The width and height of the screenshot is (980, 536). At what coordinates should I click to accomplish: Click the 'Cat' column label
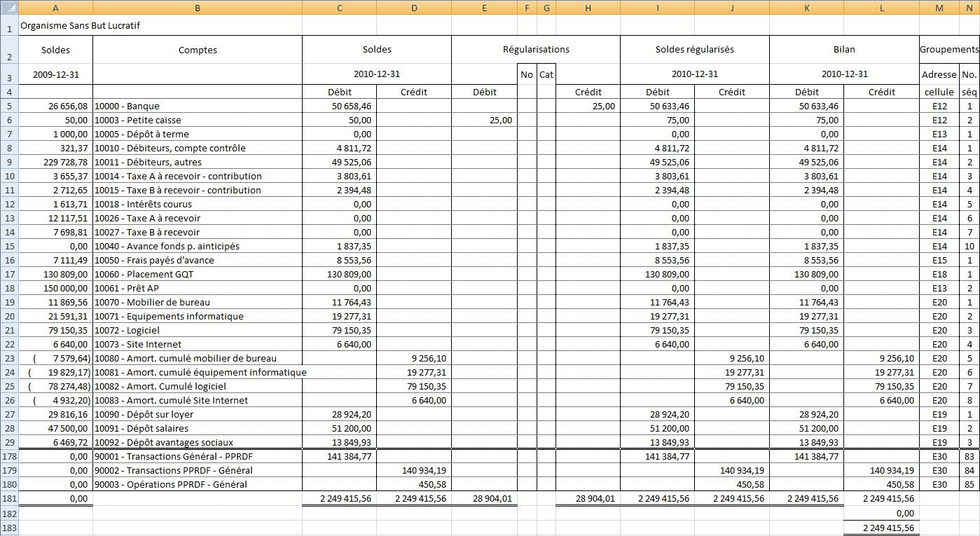tap(546, 74)
